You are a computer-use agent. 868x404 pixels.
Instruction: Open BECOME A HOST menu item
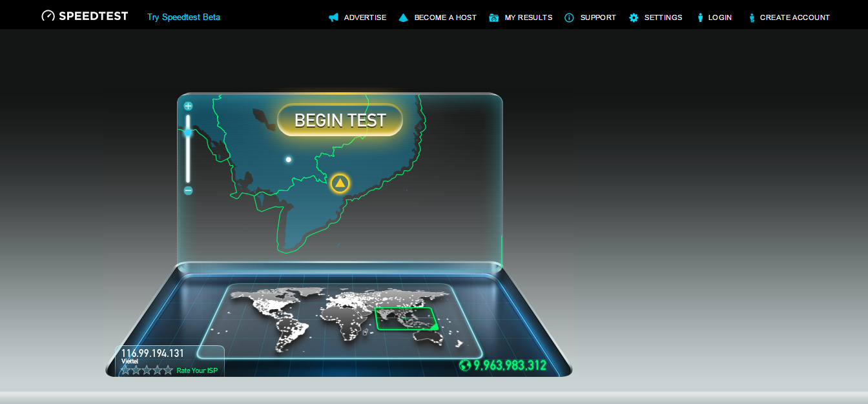pyautogui.click(x=446, y=17)
